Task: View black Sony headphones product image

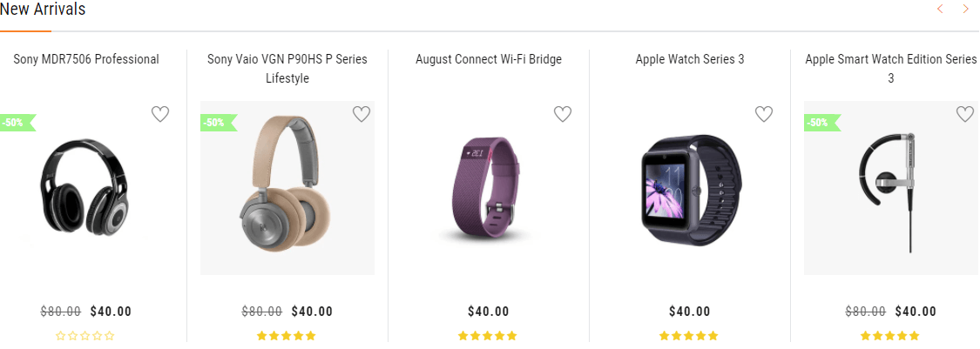Action: pos(84,186)
